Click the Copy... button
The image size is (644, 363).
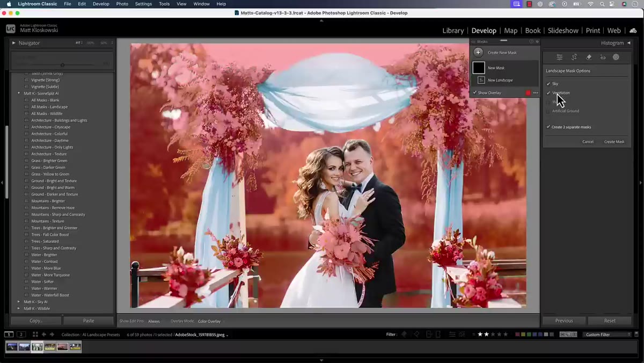click(x=36, y=321)
